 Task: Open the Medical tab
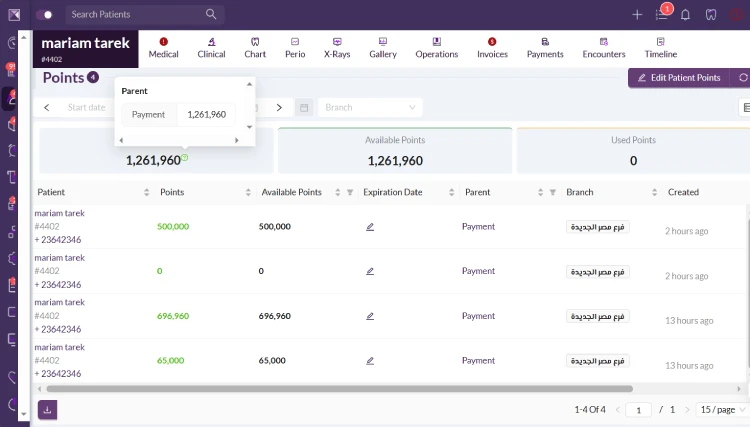[163, 48]
